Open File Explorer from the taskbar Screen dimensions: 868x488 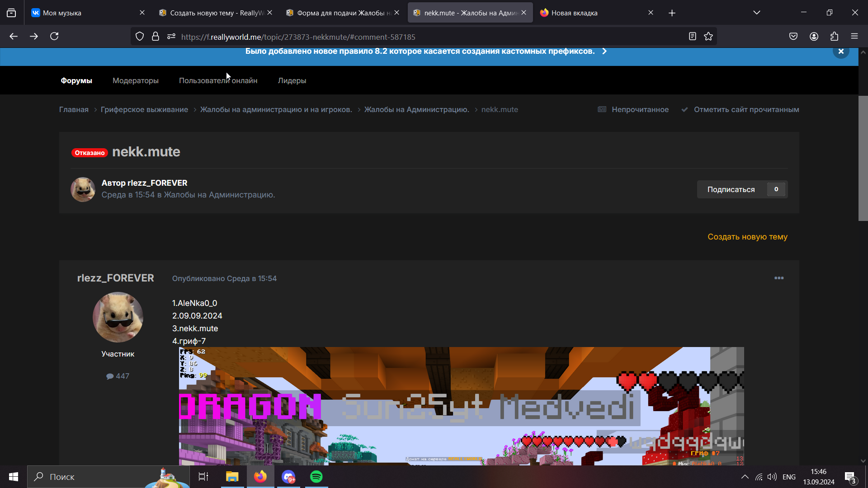pos(232,477)
